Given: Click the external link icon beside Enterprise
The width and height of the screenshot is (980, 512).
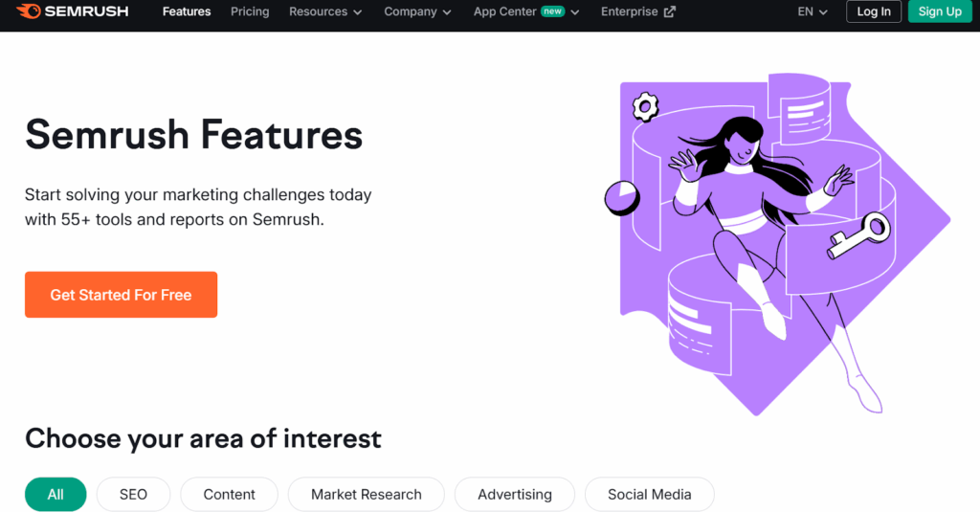Looking at the screenshot, I should (670, 12).
